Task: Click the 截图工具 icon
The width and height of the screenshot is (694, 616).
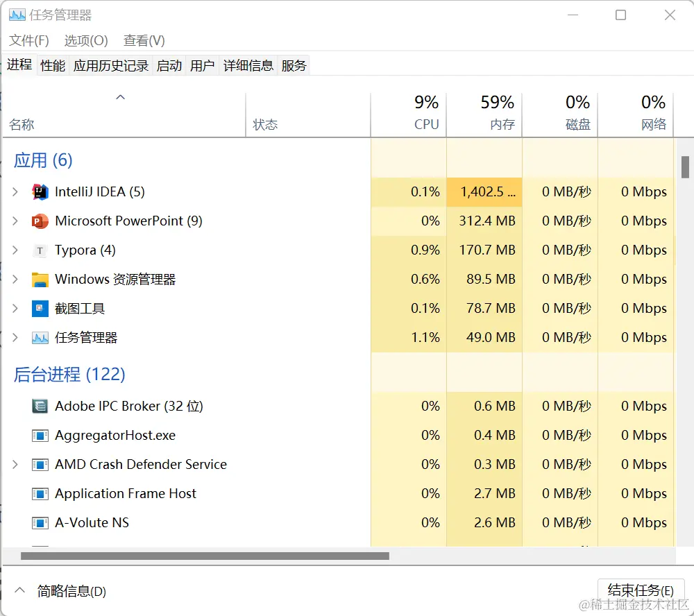Action: [x=40, y=309]
